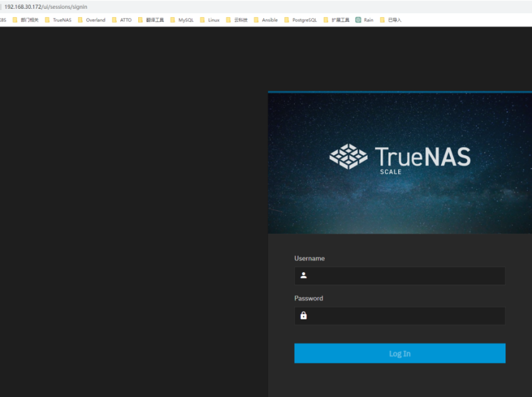Open the Rain bookmark

coord(364,20)
